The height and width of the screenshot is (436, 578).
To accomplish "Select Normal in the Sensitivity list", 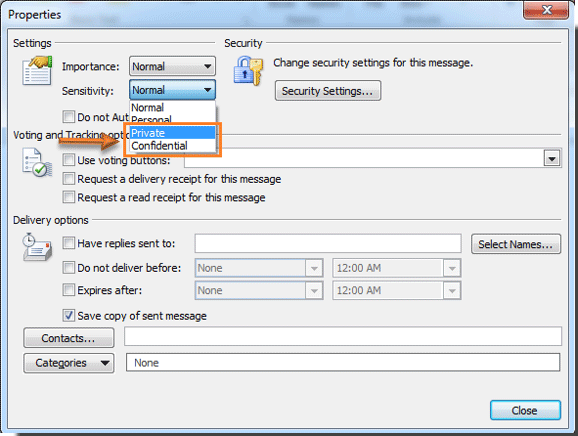I will point(173,107).
